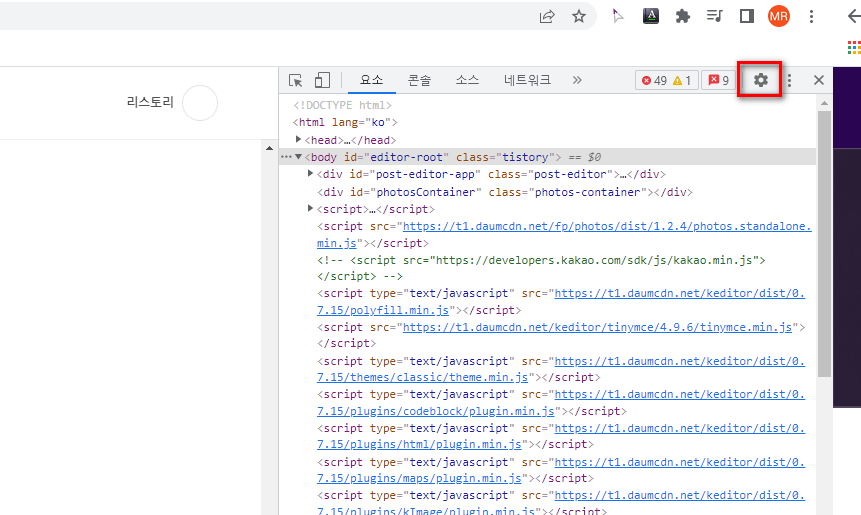Viewport: 861px width, 515px height.
Task: Open the media control button
Action: click(x=714, y=16)
